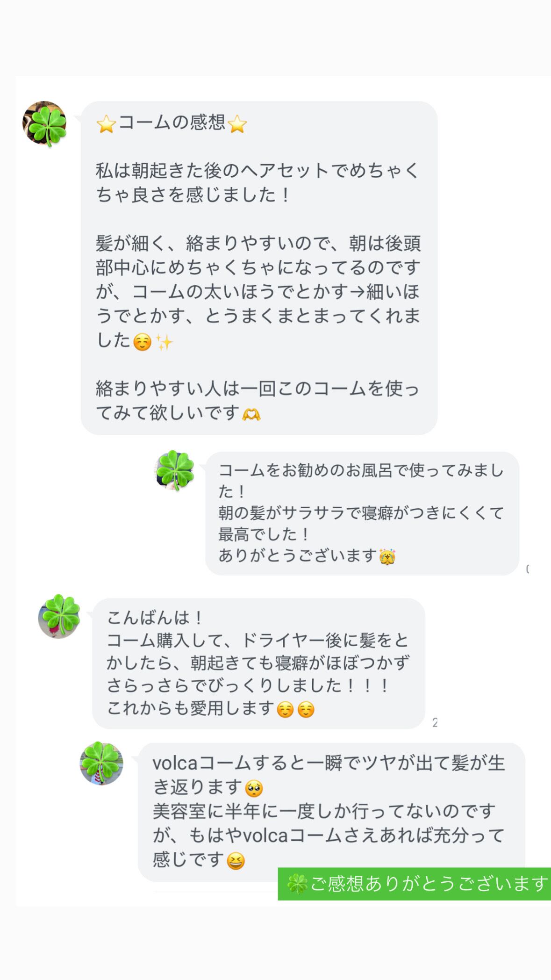Click the star emoji before コームの感想

106,124
